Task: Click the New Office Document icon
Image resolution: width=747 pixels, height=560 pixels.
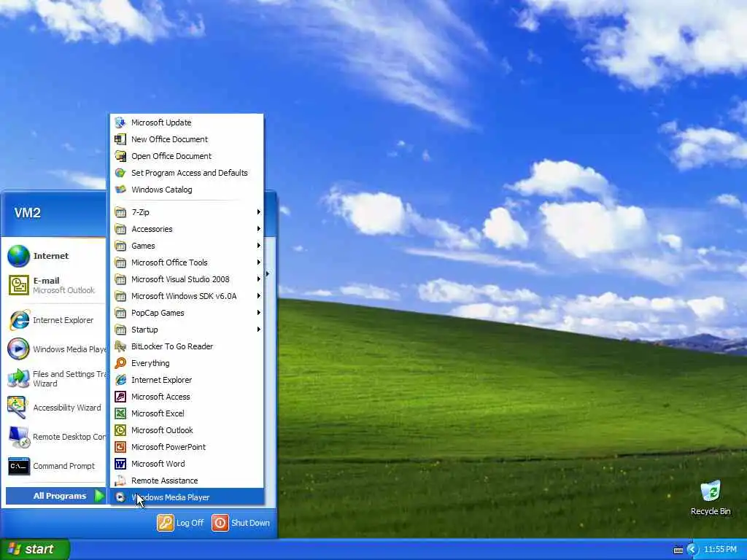Action: click(x=120, y=139)
